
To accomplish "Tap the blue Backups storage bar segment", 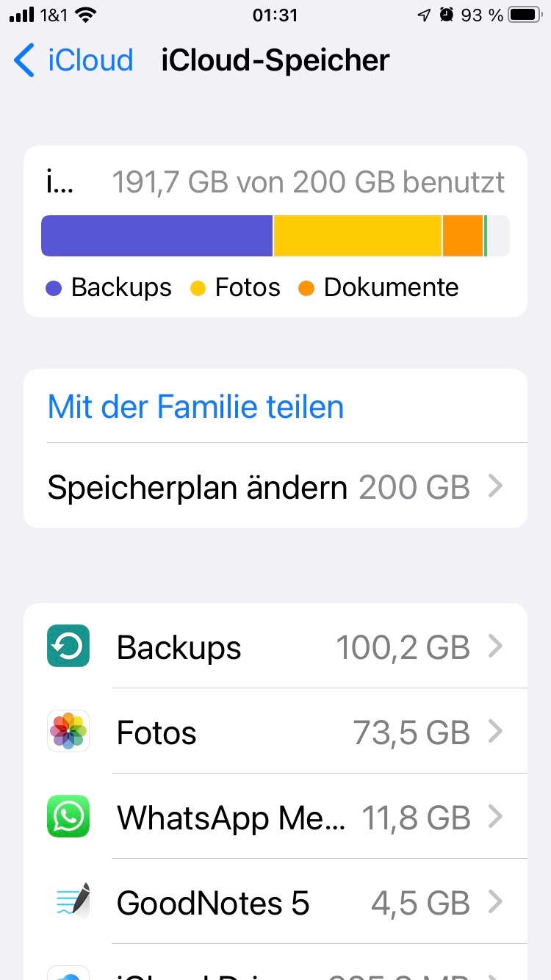I will (x=156, y=236).
